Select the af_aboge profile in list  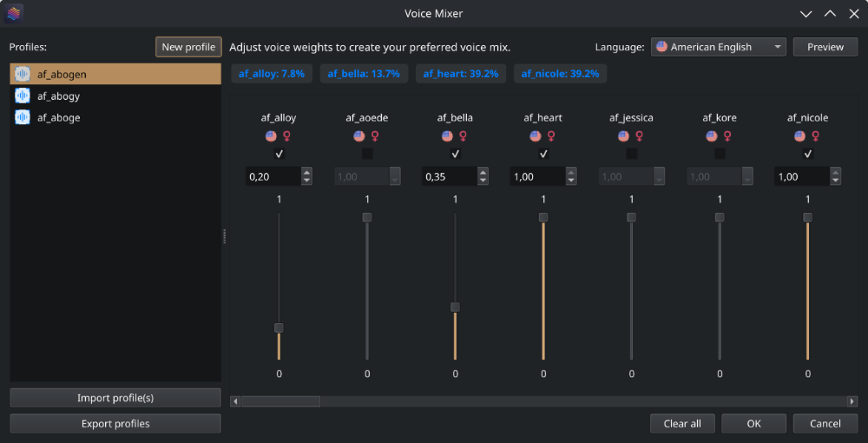pos(59,117)
